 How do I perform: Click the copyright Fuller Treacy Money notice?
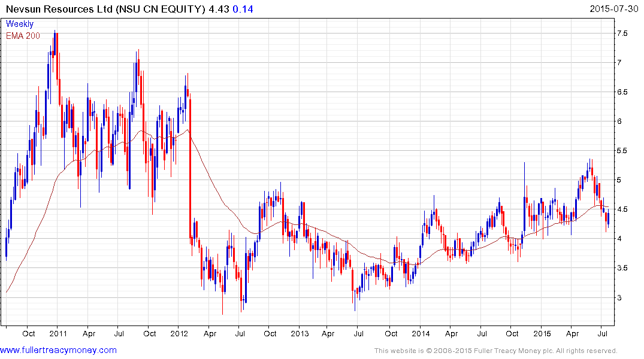(x=496, y=351)
